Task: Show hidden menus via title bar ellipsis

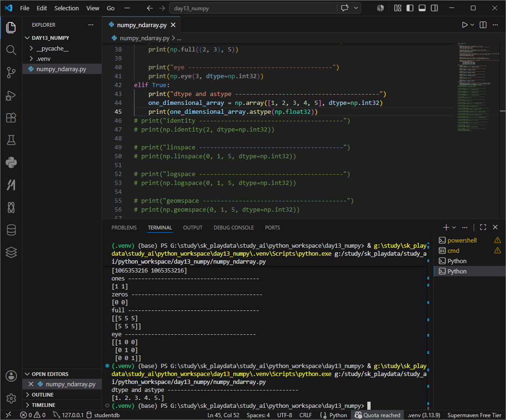Action: click(x=127, y=8)
